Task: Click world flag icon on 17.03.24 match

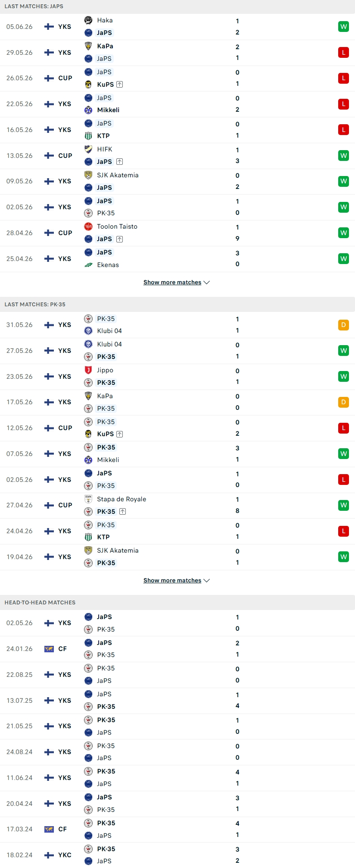Action: tap(49, 829)
